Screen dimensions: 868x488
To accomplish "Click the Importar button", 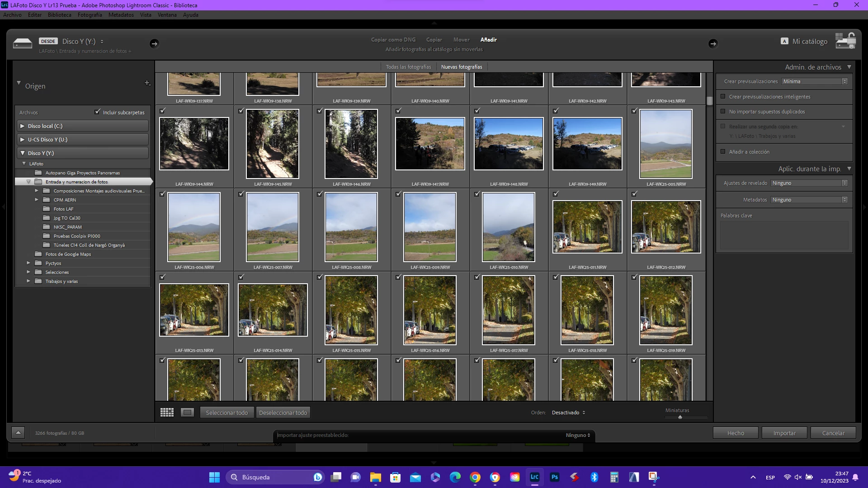I will click(784, 433).
